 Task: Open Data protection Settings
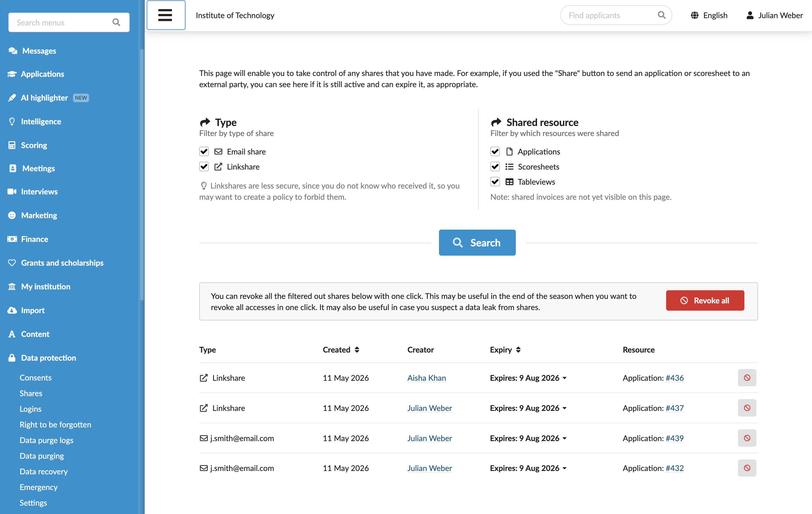[33, 503]
